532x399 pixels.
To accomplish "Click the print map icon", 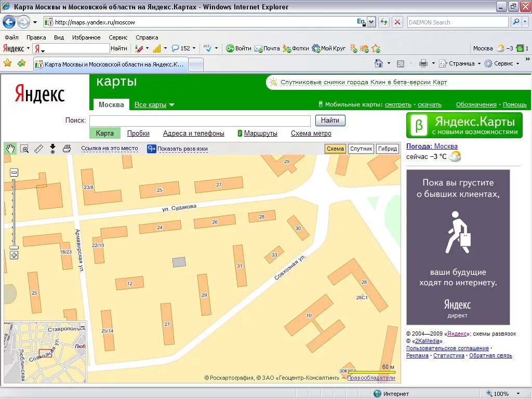I will tap(67, 149).
